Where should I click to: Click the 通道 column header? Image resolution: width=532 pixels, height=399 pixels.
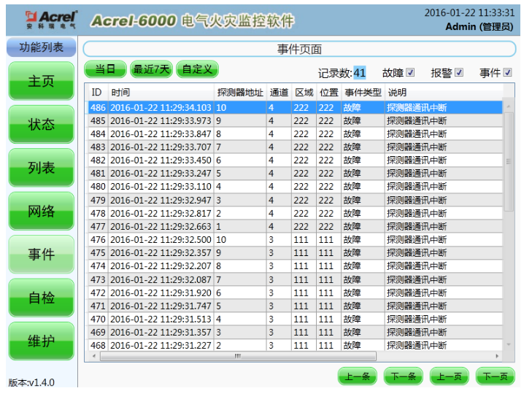click(x=279, y=92)
